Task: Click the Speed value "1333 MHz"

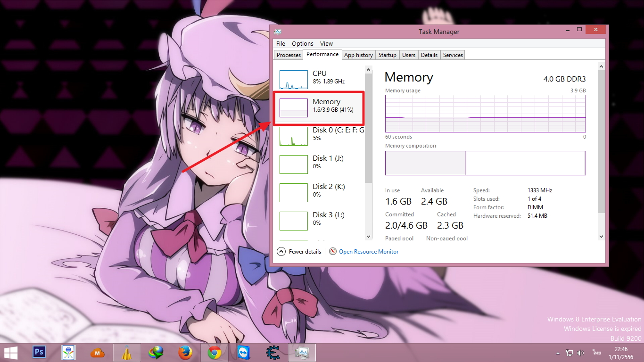Action: coord(540,190)
